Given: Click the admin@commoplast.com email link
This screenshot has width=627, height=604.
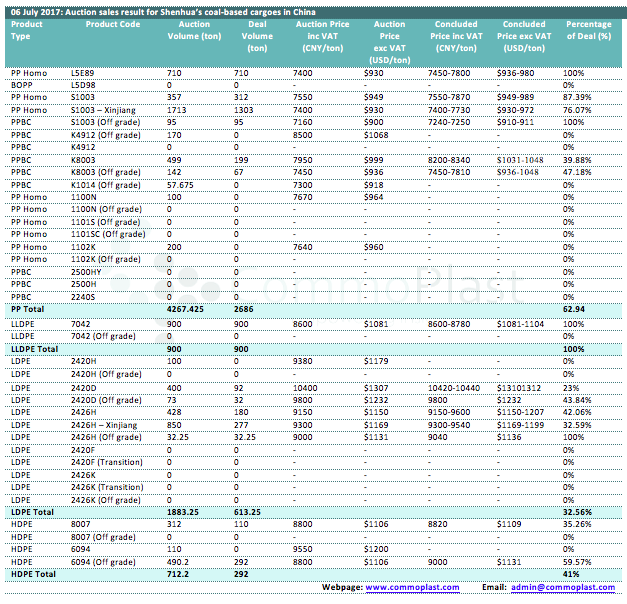Looking at the screenshot, I should click(565, 587).
